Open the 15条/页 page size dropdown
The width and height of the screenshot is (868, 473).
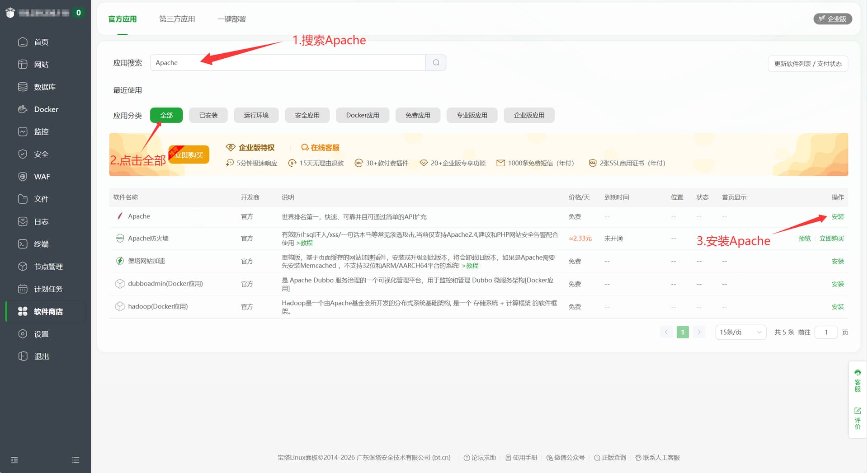click(741, 332)
